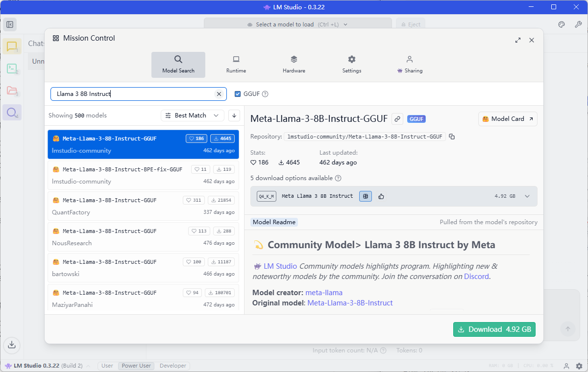Viewport: 588px width, 372px height.
Task: Open the Select a model to load dropdown
Action: coord(298,24)
